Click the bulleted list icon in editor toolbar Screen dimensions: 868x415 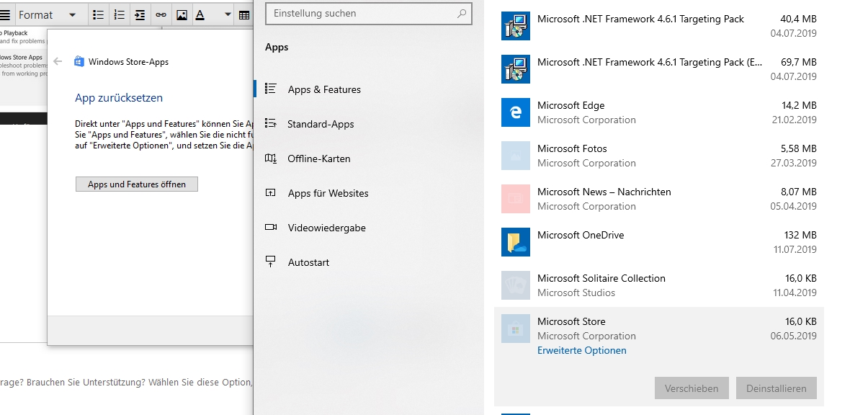point(99,14)
